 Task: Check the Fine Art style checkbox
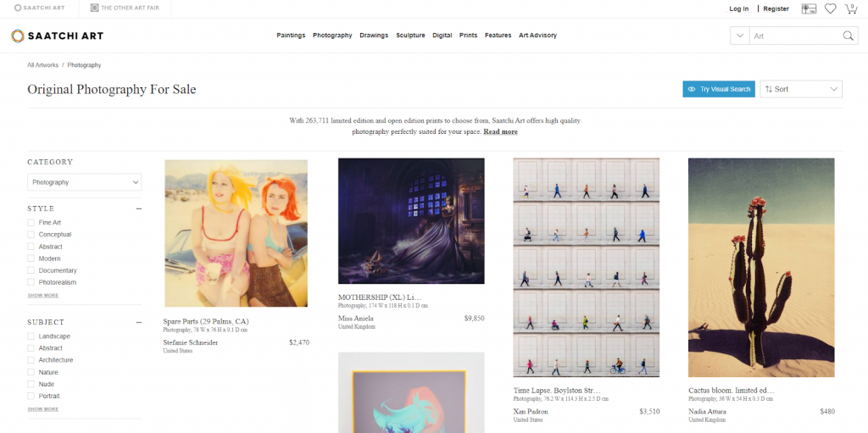tap(31, 223)
